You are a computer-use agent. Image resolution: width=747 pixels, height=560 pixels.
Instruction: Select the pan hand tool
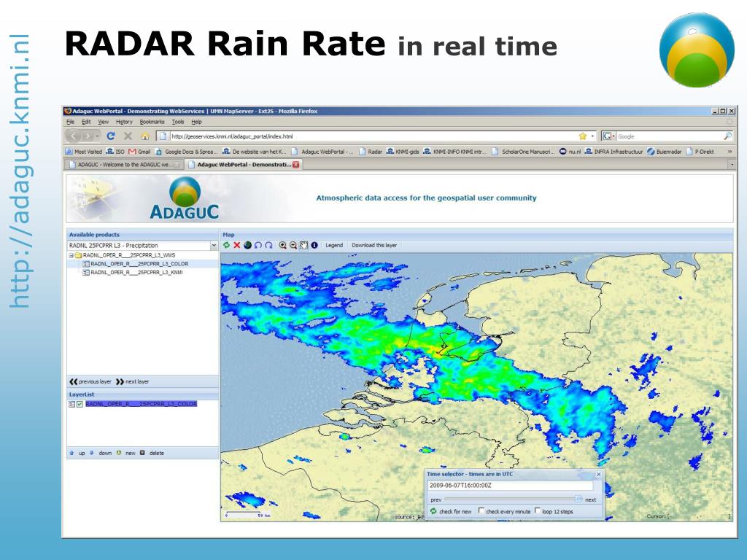303,245
